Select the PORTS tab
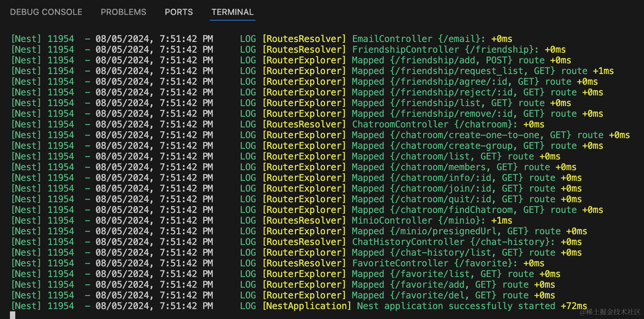 tap(179, 12)
